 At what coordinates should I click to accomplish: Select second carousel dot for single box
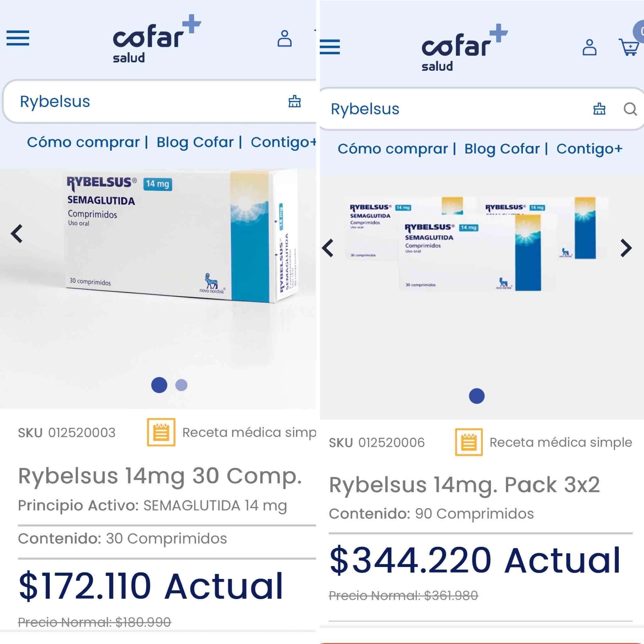click(181, 385)
